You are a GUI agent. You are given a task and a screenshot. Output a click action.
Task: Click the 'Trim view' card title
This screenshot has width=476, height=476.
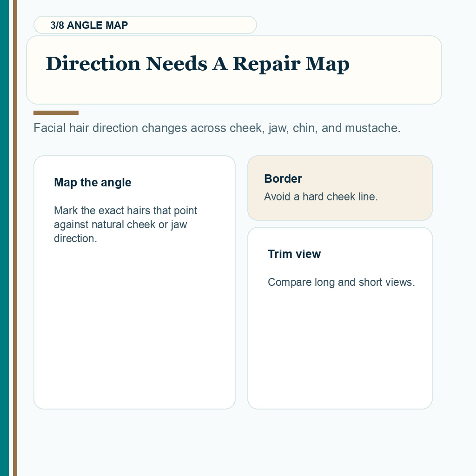coord(294,254)
